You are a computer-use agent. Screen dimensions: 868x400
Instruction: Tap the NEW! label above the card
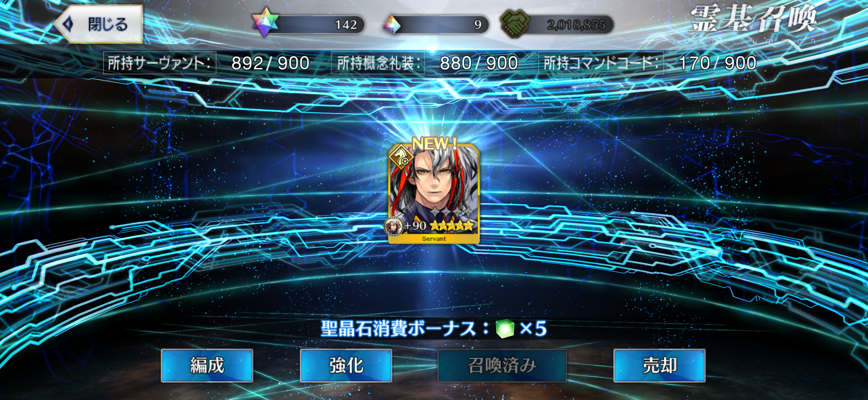point(434,144)
